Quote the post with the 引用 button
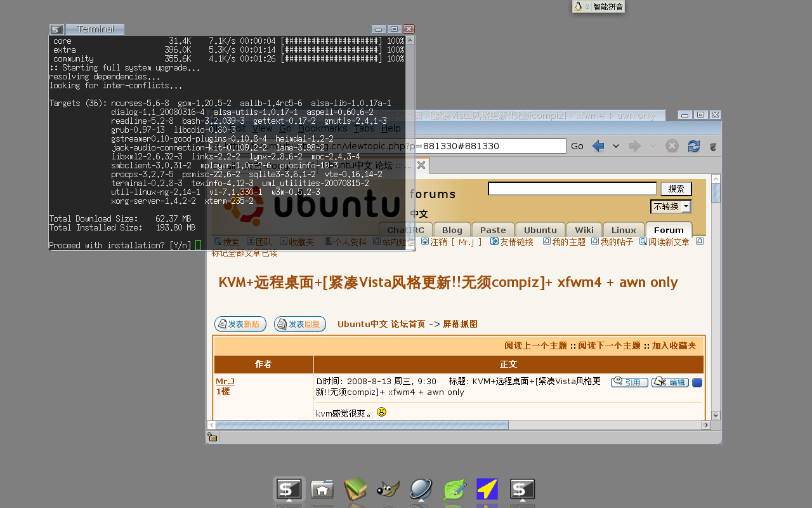Screen dimensions: 812x508 click(629, 382)
